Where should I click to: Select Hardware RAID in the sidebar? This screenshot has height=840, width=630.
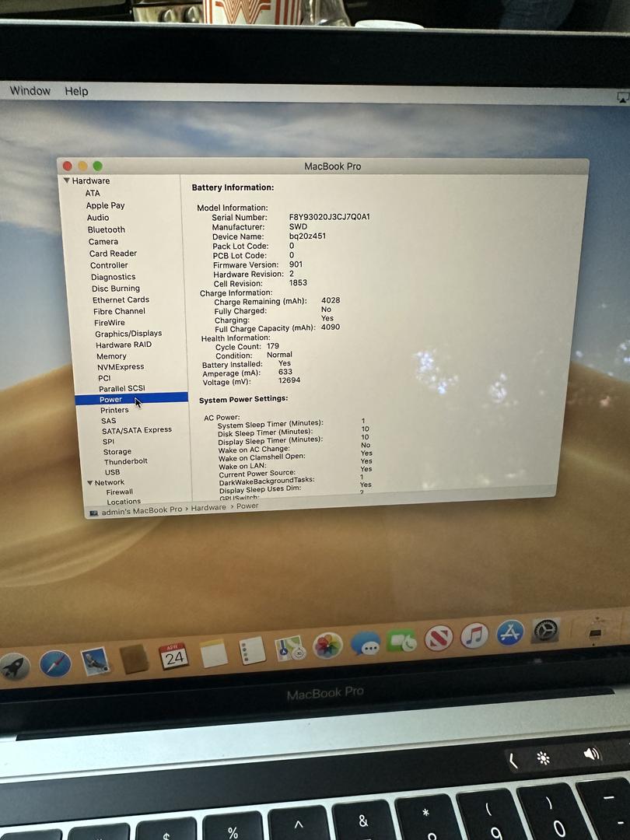pos(124,345)
